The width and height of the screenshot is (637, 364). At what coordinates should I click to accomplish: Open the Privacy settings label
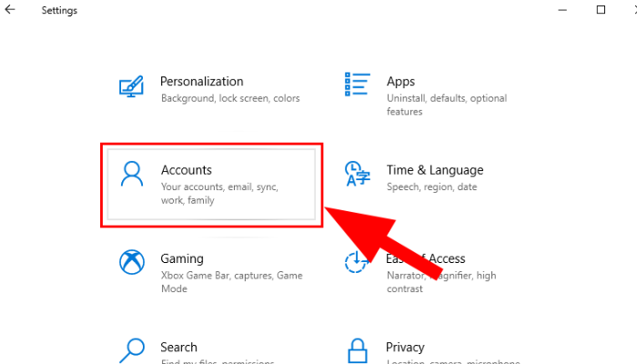coord(405,347)
